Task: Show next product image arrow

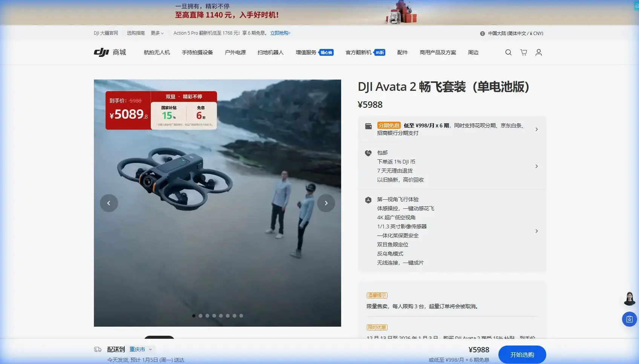Action: (x=326, y=203)
